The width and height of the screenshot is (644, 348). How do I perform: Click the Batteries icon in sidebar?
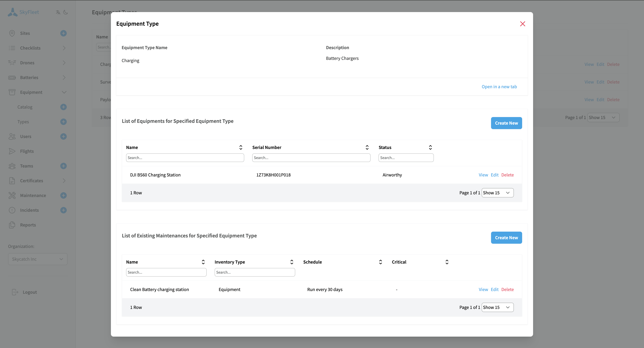(12, 77)
